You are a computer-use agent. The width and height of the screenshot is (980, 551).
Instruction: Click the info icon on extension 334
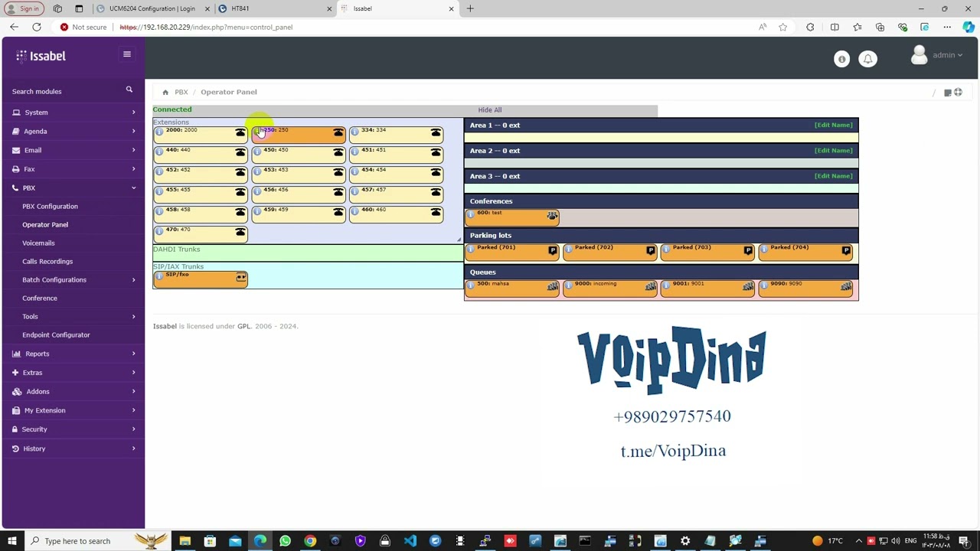pos(354,132)
